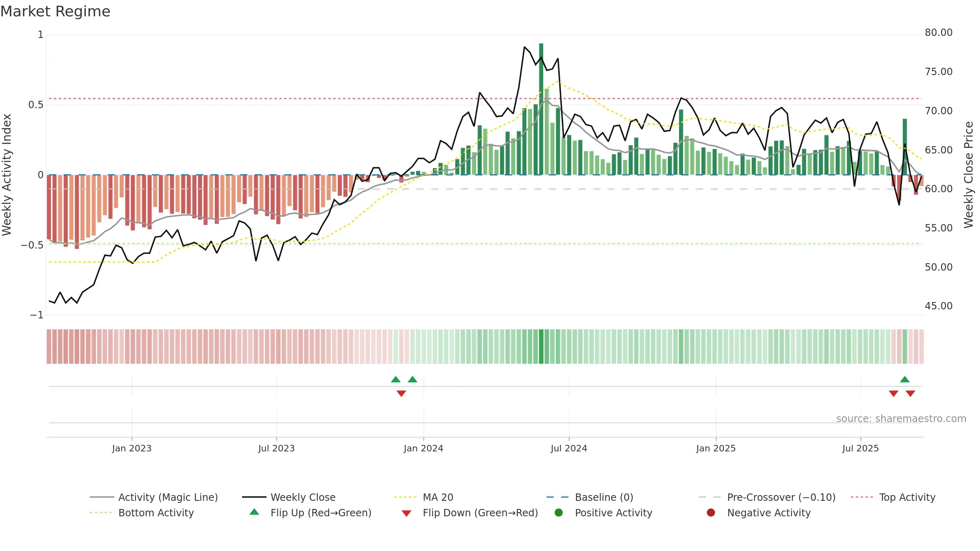Click the 55.00 price axis label
980x551 pixels.
[x=938, y=228]
